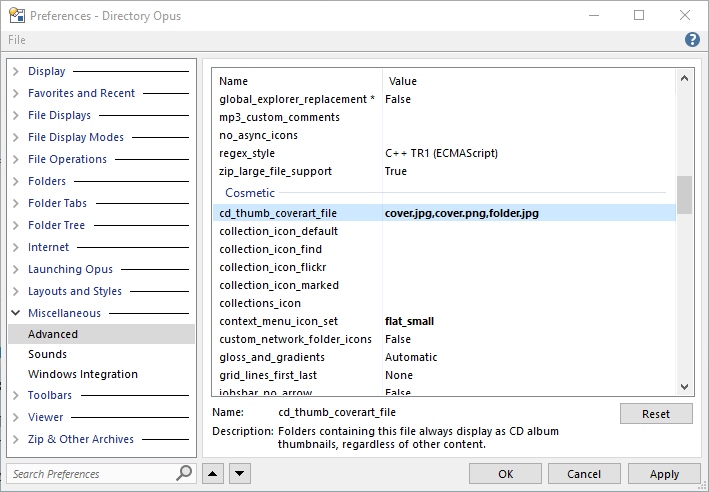Open the Sounds page

47,354
